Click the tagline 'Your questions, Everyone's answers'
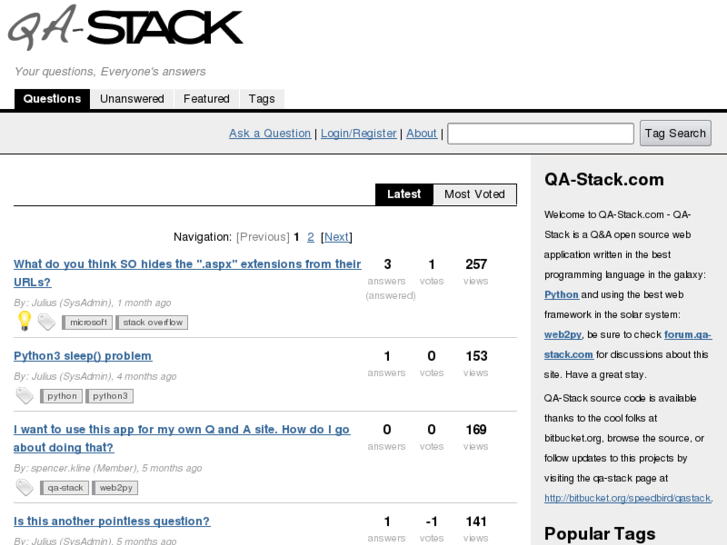The width and height of the screenshot is (727, 545). click(110, 71)
